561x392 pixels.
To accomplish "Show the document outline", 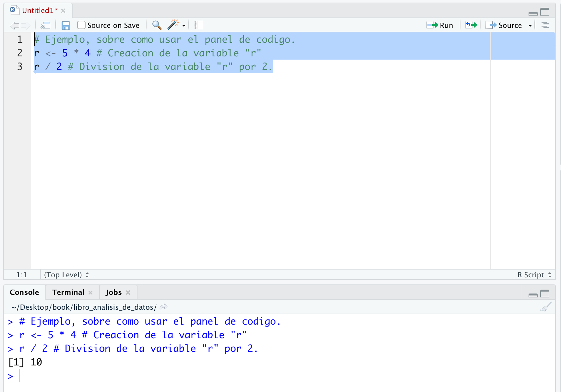I will coord(545,25).
